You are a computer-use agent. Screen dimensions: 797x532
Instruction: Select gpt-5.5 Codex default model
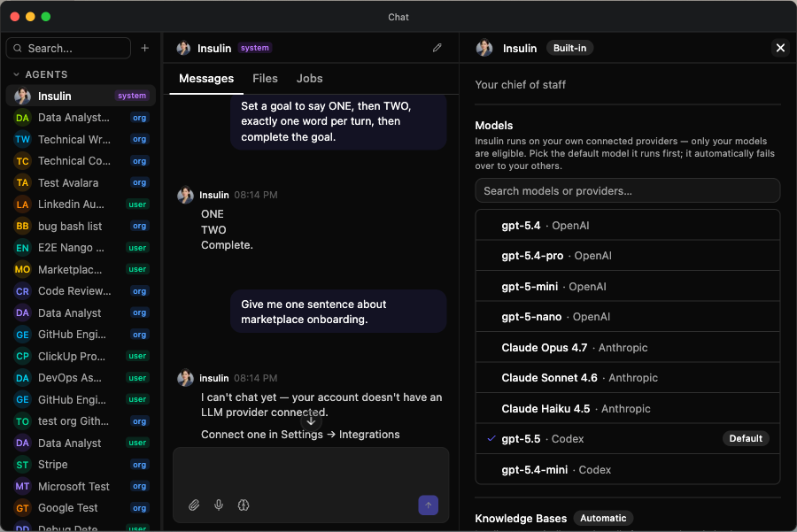click(x=627, y=438)
